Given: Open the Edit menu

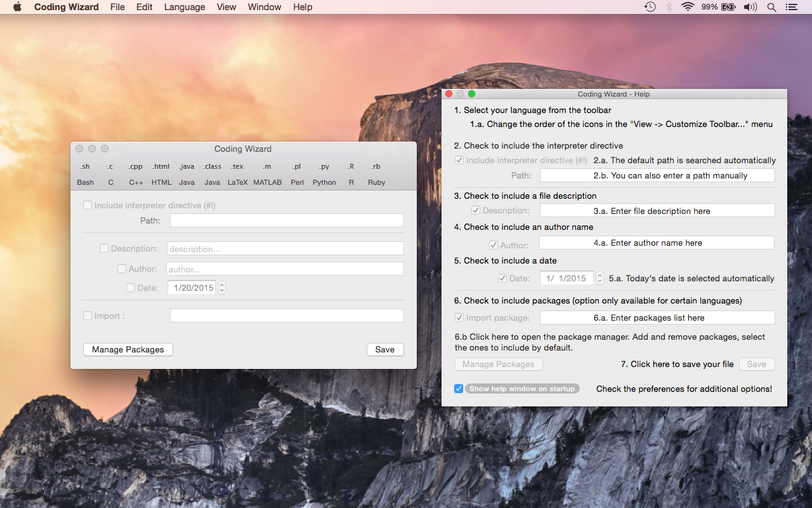Looking at the screenshot, I should pos(145,7).
